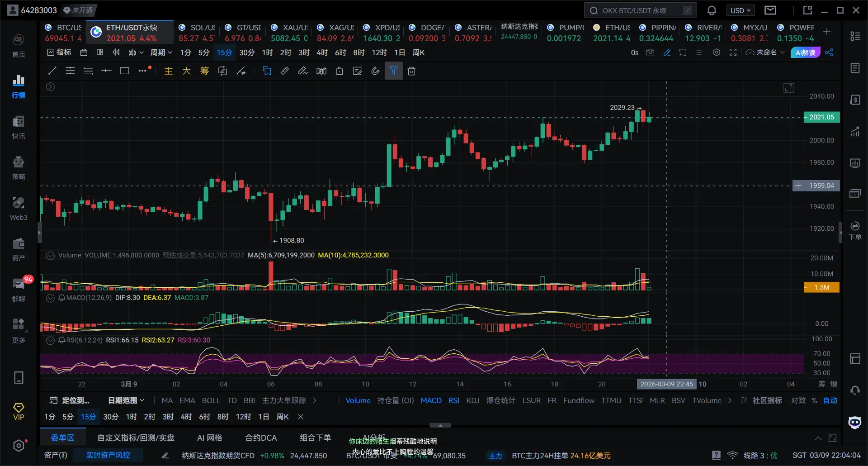Open the VIP diamond icon
This screenshot has height=466, width=868.
pyautogui.click(x=19, y=412)
